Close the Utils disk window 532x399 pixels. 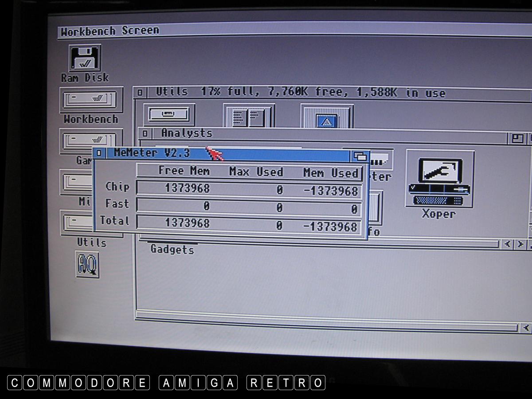140,93
